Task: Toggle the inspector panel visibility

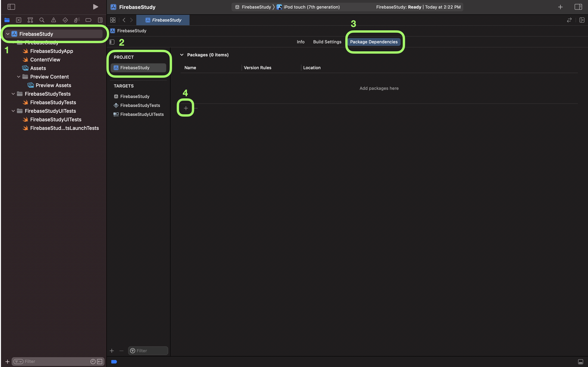Action: point(578,7)
